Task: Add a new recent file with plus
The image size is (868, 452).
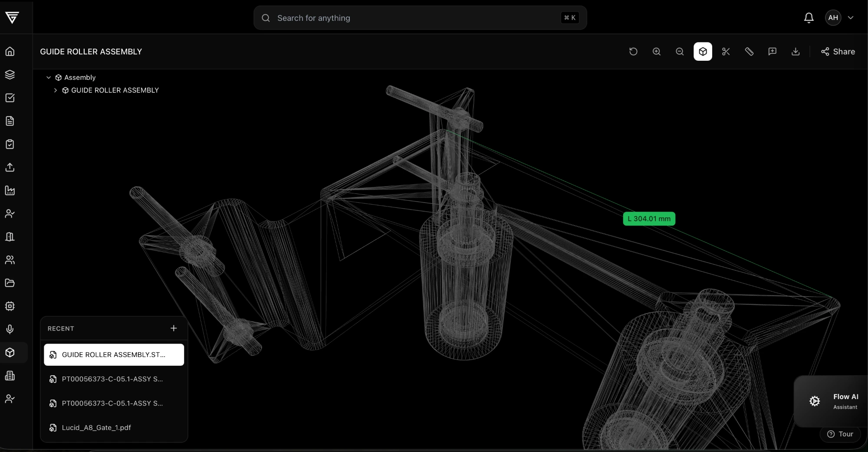Action: [174, 328]
